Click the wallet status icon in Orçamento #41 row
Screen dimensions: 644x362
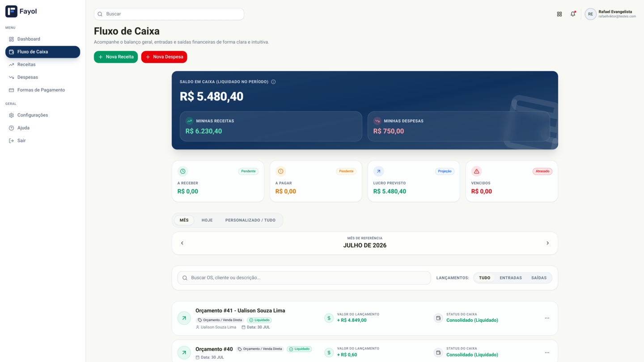click(x=438, y=318)
